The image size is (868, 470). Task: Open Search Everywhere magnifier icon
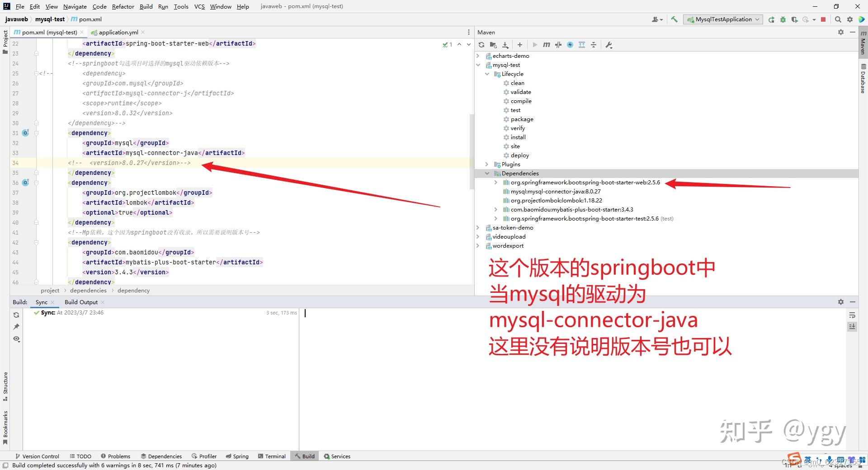pos(838,19)
